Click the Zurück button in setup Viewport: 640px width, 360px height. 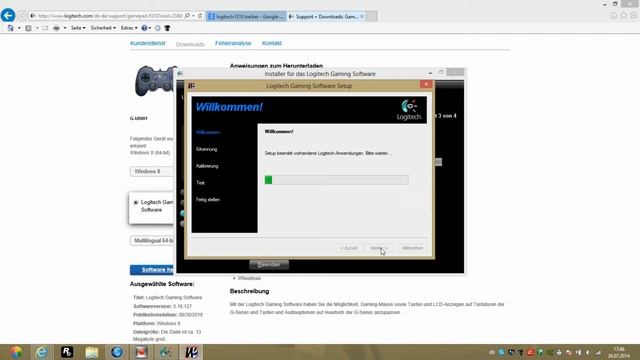tap(349, 248)
